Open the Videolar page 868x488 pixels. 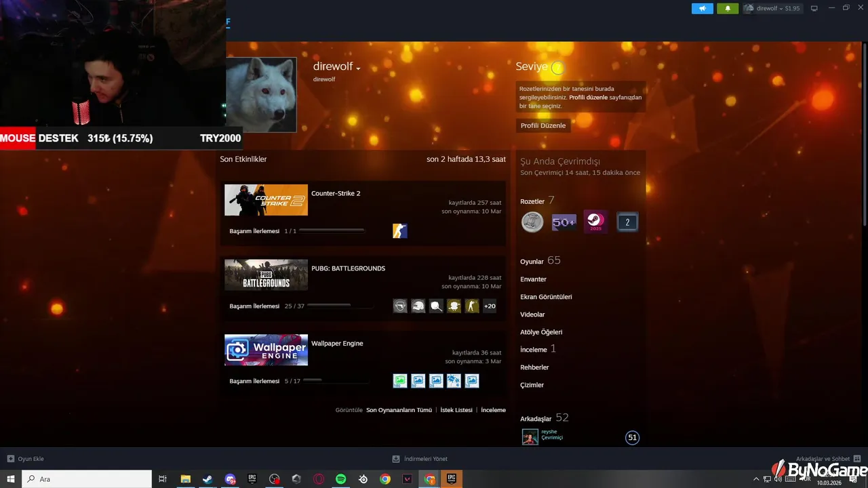[x=532, y=314]
